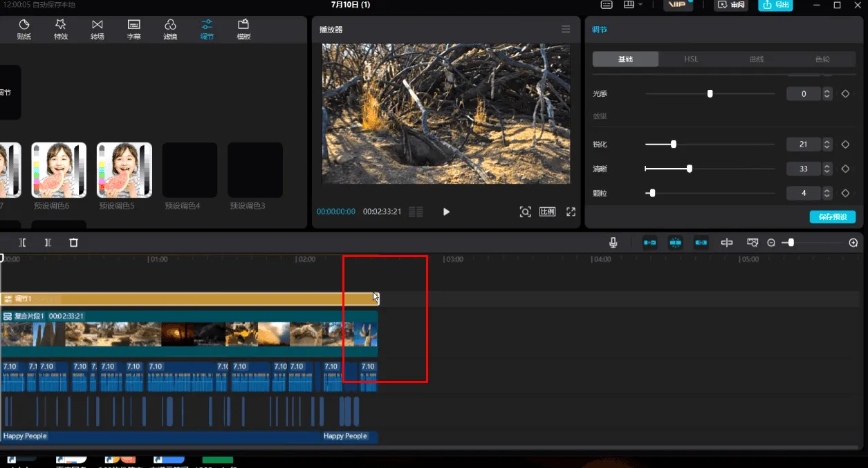Select the 预设调色6 preset thumbnail
The image size is (868, 468).
click(x=59, y=170)
